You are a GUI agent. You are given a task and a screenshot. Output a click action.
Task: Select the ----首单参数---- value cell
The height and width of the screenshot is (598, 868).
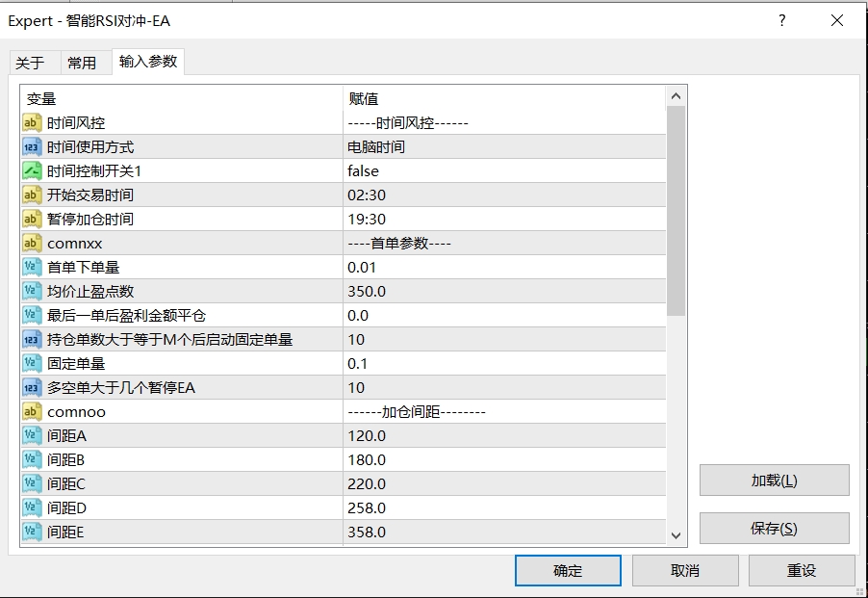coord(504,243)
